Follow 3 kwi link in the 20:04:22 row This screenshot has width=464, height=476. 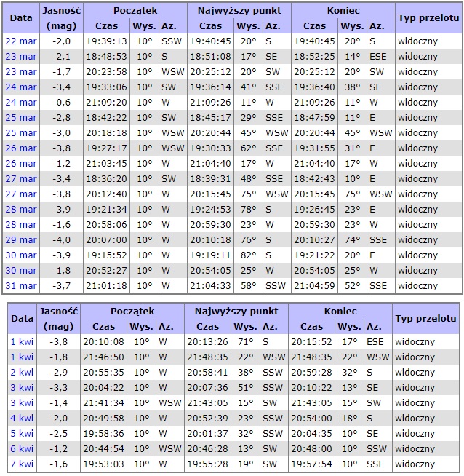click(x=22, y=388)
